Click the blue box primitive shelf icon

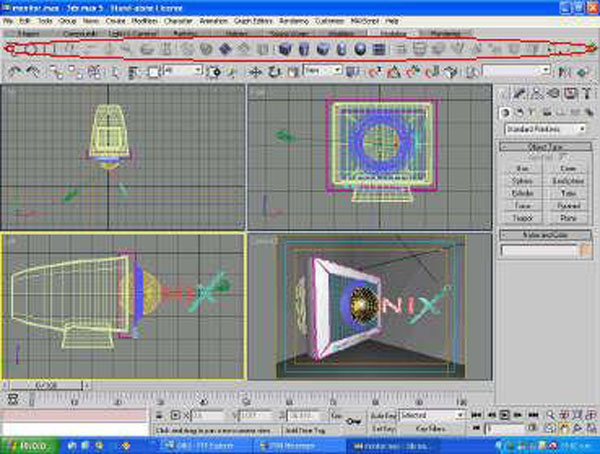285,49
